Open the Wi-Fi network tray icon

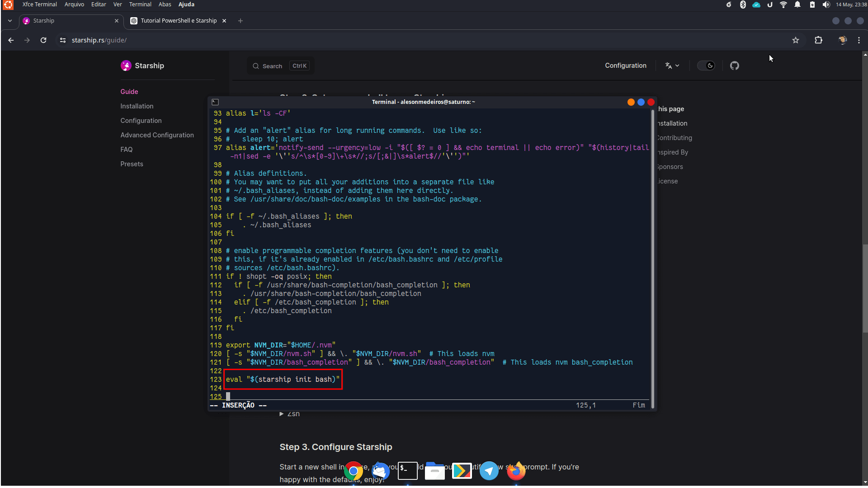pyautogui.click(x=783, y=5)
